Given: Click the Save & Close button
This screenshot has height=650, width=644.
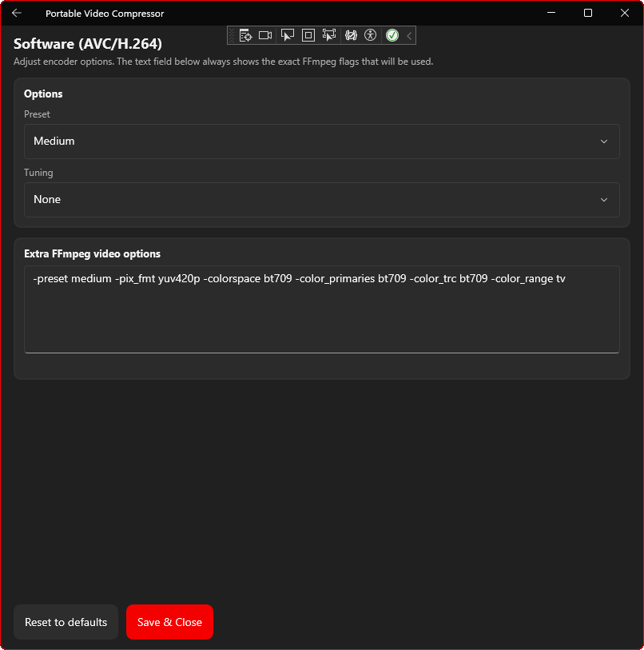Looking at the screenshot, I should [x=169, y=622].
